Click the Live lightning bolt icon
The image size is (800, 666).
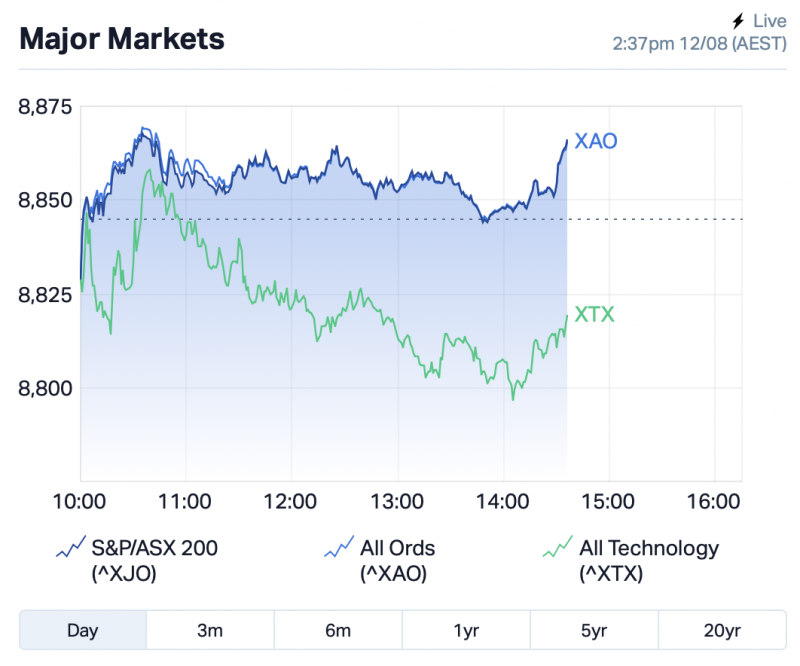(739, 20)
